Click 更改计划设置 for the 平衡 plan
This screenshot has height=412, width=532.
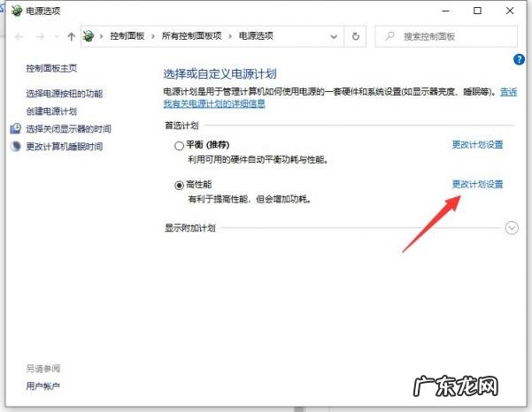pos(477,145)
